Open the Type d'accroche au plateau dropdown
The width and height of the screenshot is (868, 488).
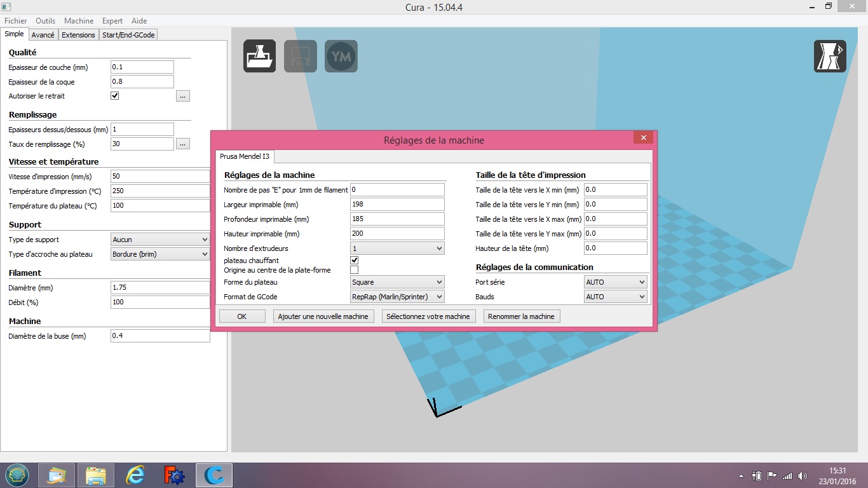pos(160,254)
